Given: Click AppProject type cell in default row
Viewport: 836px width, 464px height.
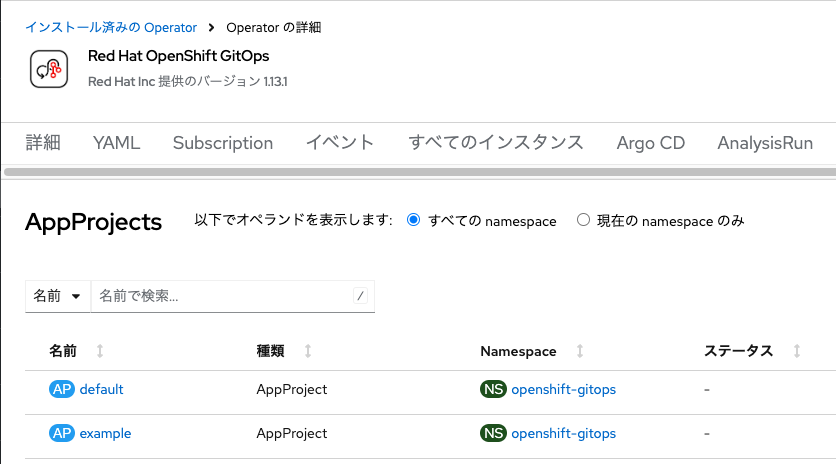Looking at the screenshot, I should click(x=292, y=389).
